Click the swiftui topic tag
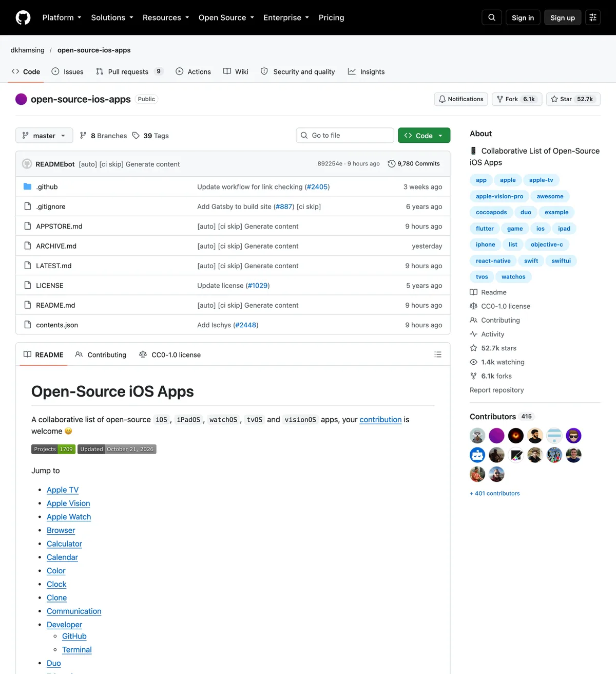The width and height of the screenshot is (616, 674). pyautogui.click(x=561, y=261)
